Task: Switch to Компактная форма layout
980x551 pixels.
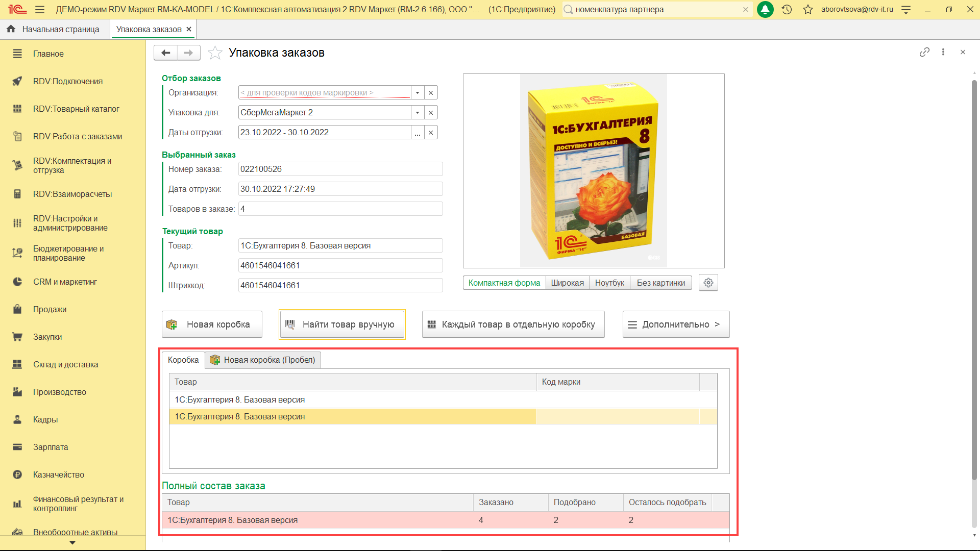Action: (x=504, y=283)
